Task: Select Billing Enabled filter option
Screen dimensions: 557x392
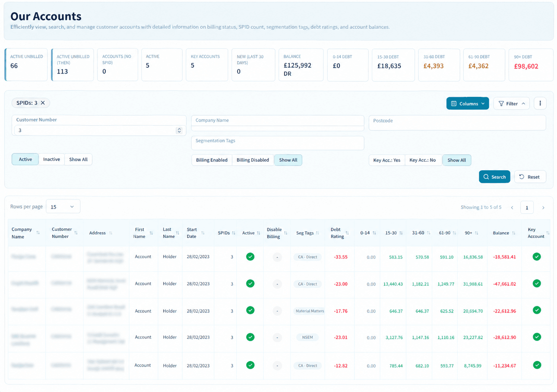Action: [x=212, y=160]
